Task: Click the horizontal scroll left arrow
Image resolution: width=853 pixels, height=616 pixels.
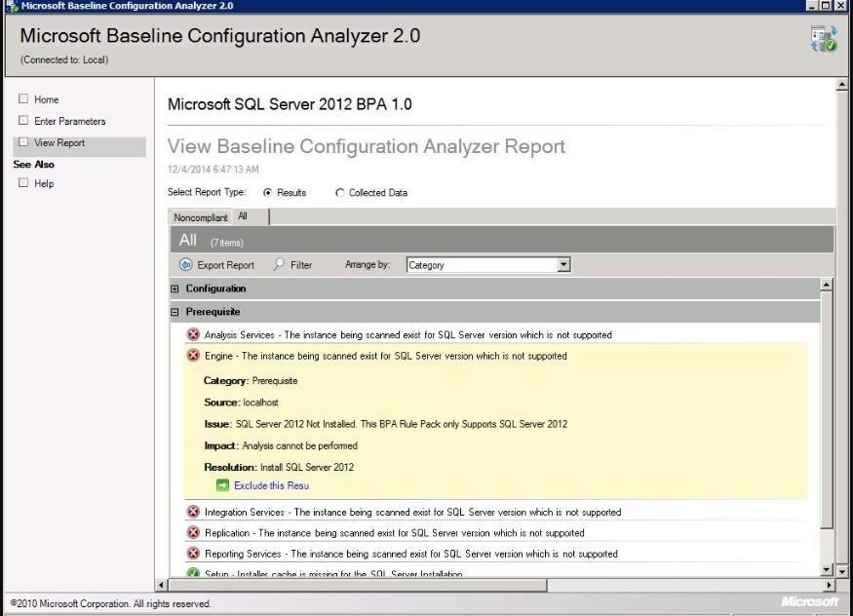Action: 161,585
